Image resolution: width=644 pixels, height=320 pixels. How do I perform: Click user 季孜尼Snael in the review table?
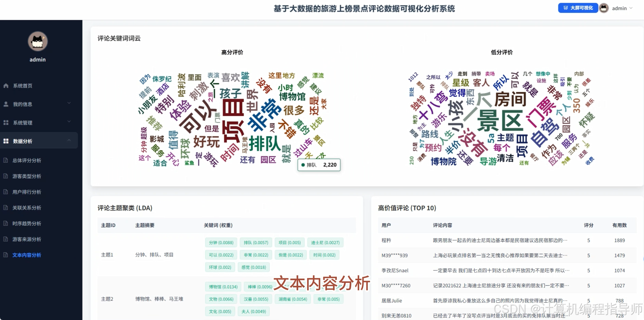[395, 270]
